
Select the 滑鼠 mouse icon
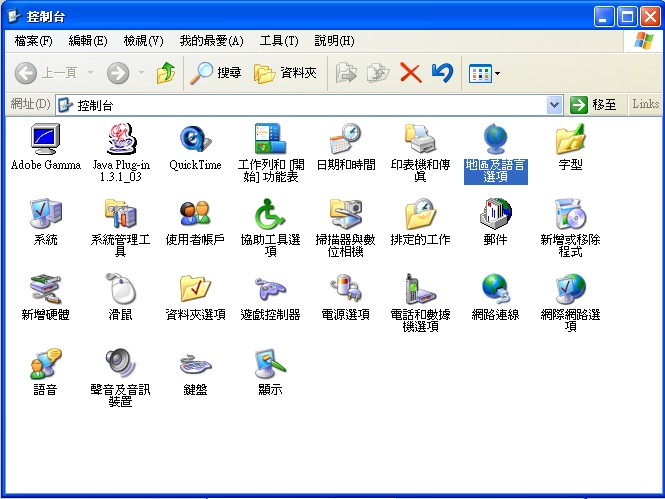tap(120, 289)
